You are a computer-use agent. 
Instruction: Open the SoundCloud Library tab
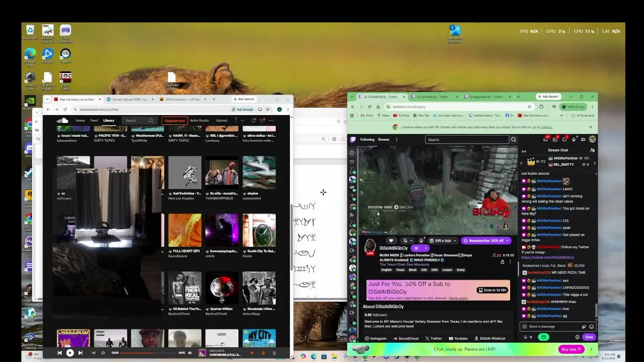coord(109,121)
